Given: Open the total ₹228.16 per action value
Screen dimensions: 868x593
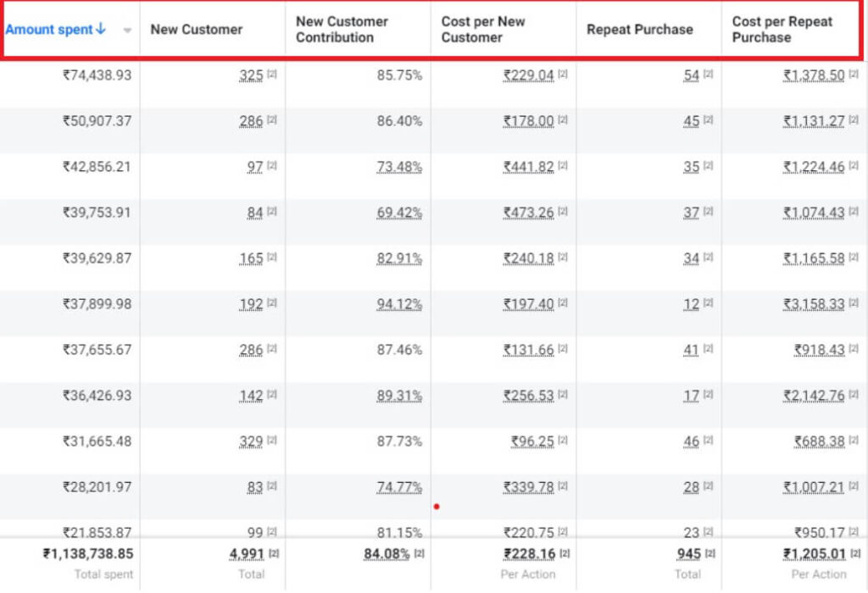Looking at the screenshot, I should point(528,554).
